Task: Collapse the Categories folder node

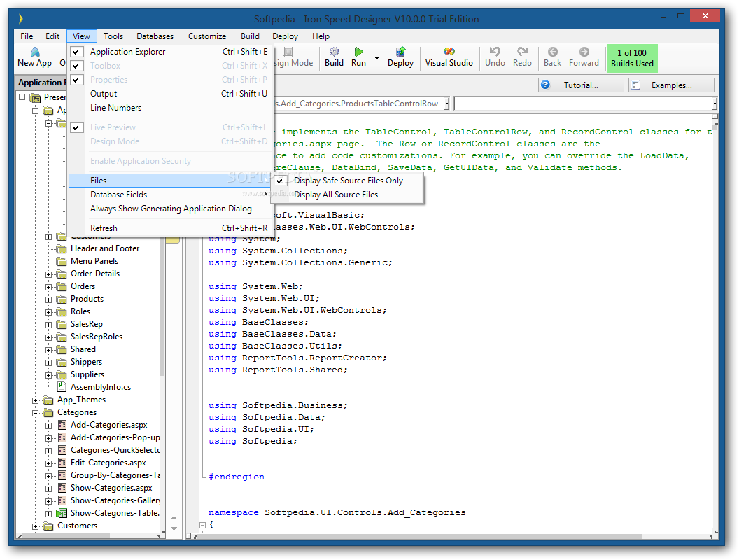Action: [x=36, y=413]
